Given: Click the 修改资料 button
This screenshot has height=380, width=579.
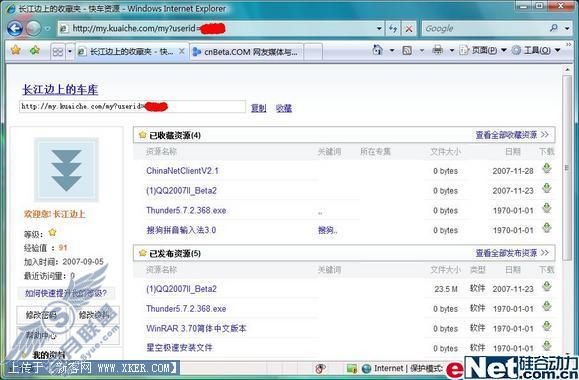Looking at the screenshot, I should pos(95,315).
